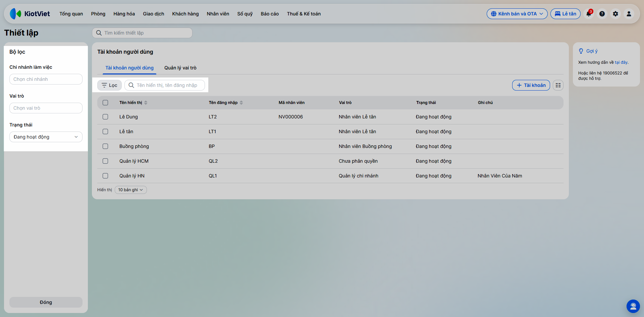This screenshot has width=644, height=317.
Task: Open the Nhân viên menu
Action: tap(218, 14)
